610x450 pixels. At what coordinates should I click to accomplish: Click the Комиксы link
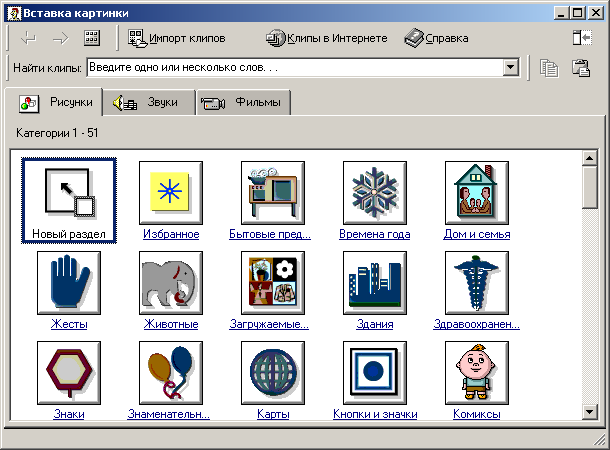(477, 414)
